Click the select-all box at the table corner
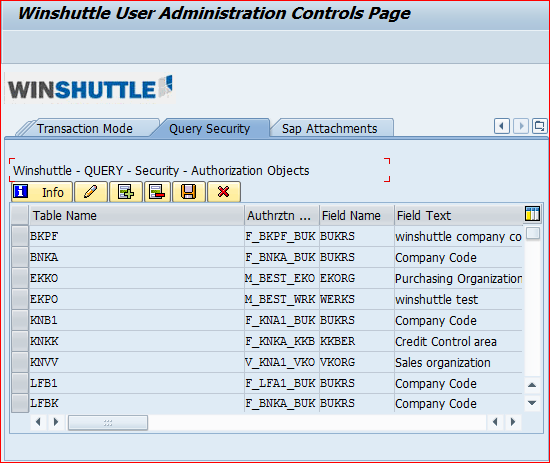 coord(20,215)
